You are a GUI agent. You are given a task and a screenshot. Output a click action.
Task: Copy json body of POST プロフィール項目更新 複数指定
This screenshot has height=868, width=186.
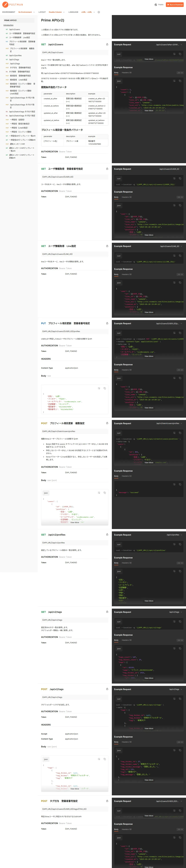tap(105, 493)
